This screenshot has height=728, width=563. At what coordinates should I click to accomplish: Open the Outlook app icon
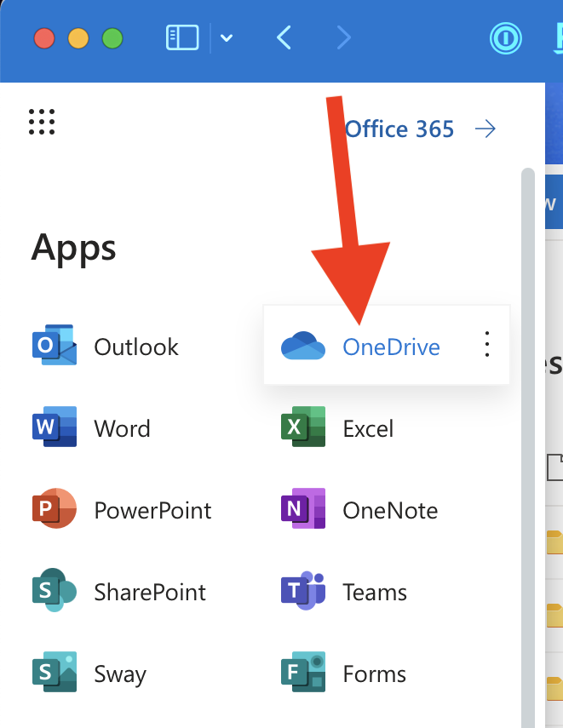[x=55, y=345]
